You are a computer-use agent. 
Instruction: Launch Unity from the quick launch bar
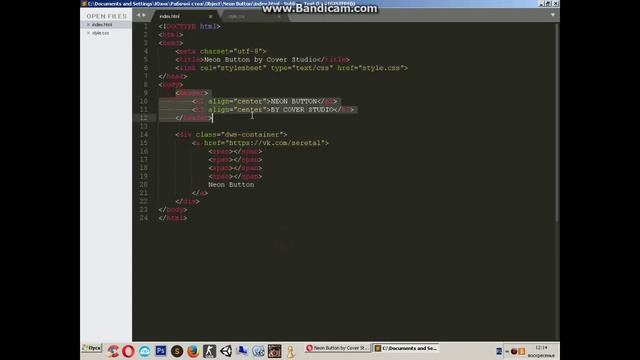pos(226,351)
